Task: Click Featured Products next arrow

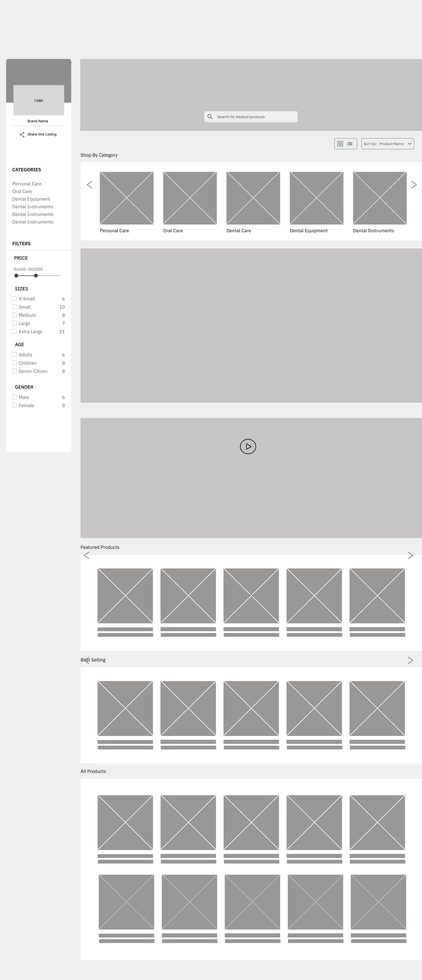Action: 410,555
